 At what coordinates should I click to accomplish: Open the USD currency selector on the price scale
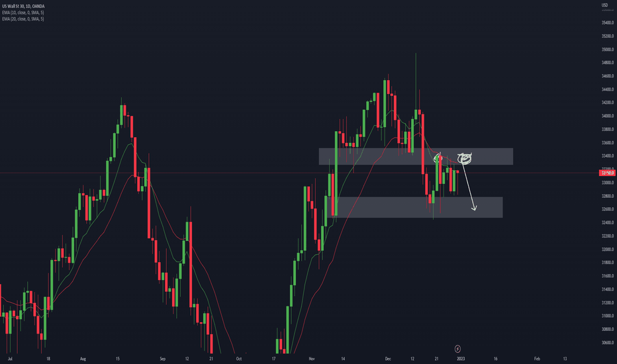click(604, 5)
